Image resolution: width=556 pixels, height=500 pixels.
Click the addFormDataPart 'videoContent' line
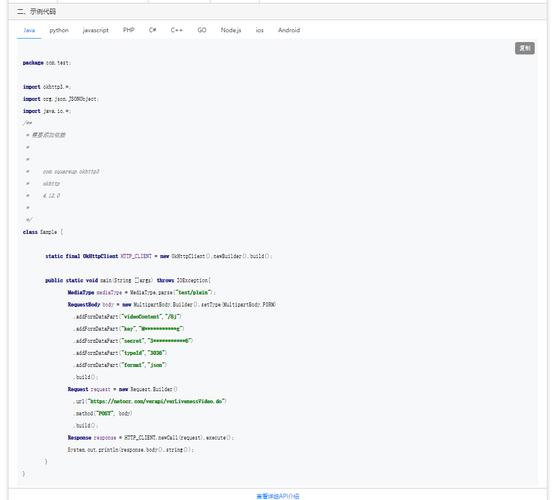pos(128,316)
